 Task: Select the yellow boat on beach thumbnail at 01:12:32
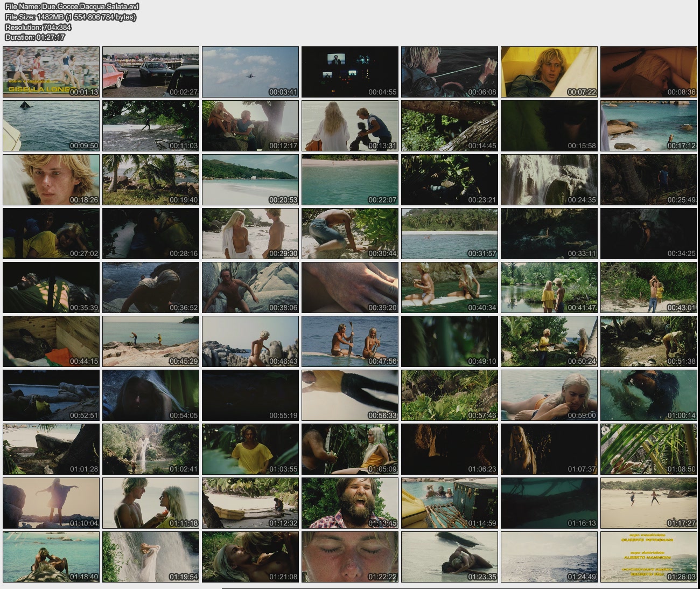click(250, 503)
